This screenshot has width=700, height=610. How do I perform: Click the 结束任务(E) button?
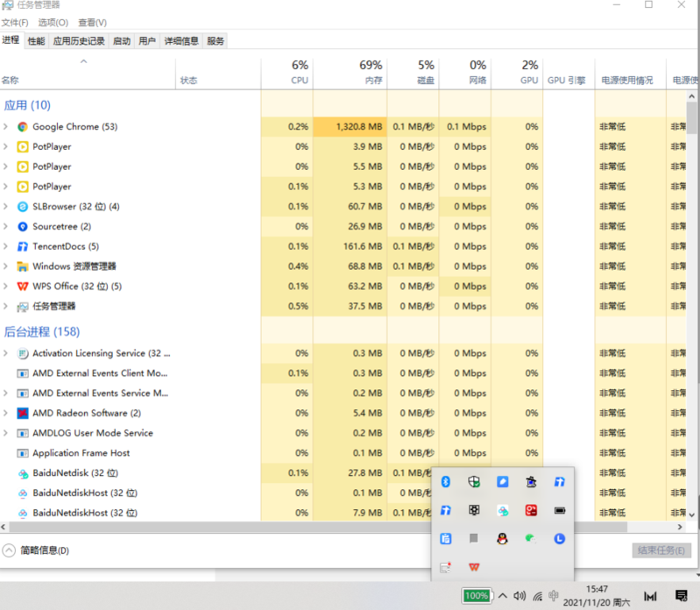[661, 550]
